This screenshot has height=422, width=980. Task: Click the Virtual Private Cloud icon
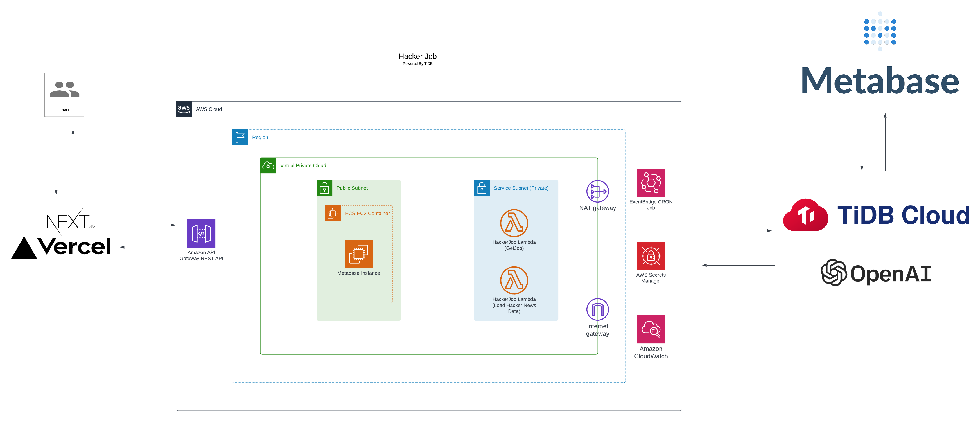tap(268, 166)
